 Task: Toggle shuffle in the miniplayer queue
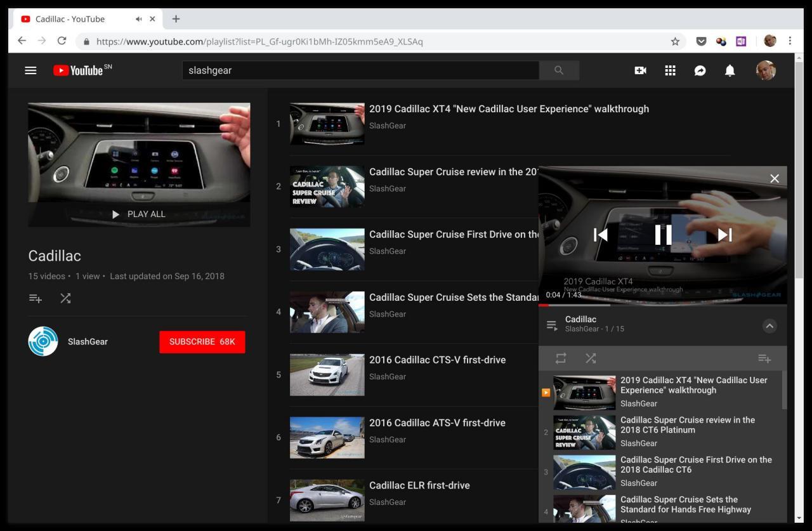(x=591, y=358)
